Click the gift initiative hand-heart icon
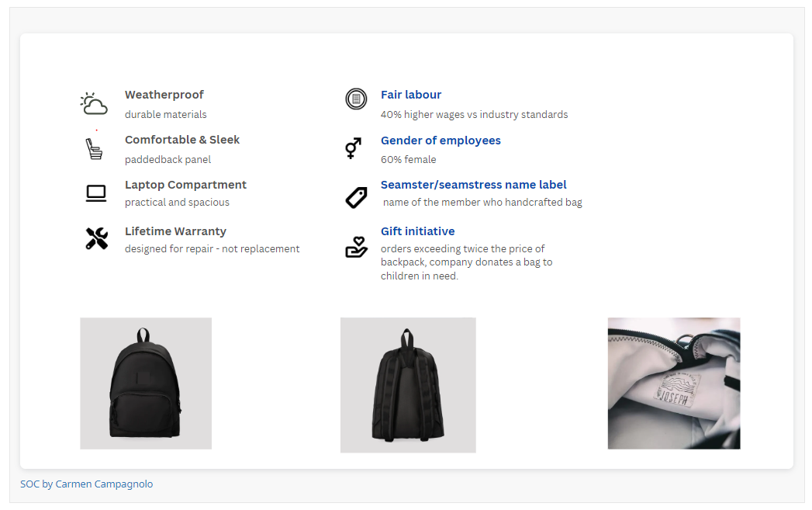The image size is (812, 510). pos(356,247)
